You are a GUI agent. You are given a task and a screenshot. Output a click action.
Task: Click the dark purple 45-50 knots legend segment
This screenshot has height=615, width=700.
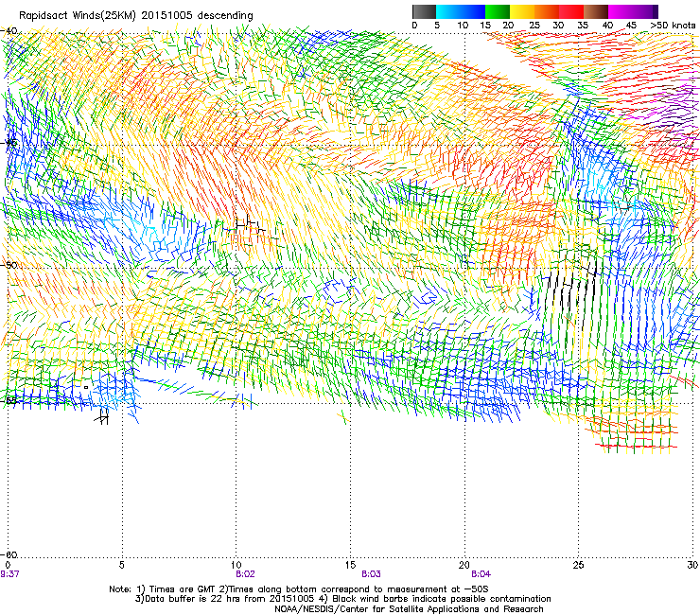point(645,11)
